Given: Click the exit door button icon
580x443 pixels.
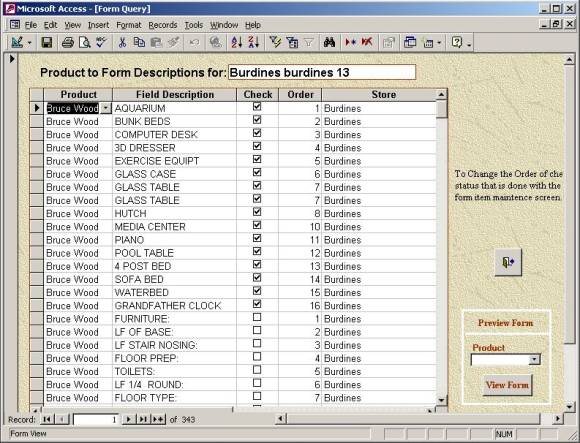Looking at the screenshot, I should pos(508,263).
